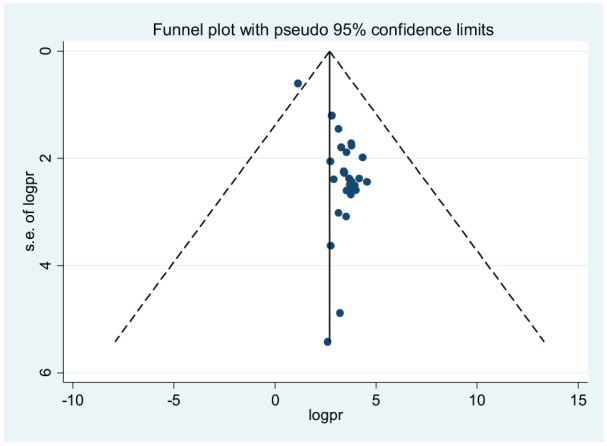Select the rightmost data point in the cluster
This screenshot has width=607, height=446.
click(x=367, y=182)
